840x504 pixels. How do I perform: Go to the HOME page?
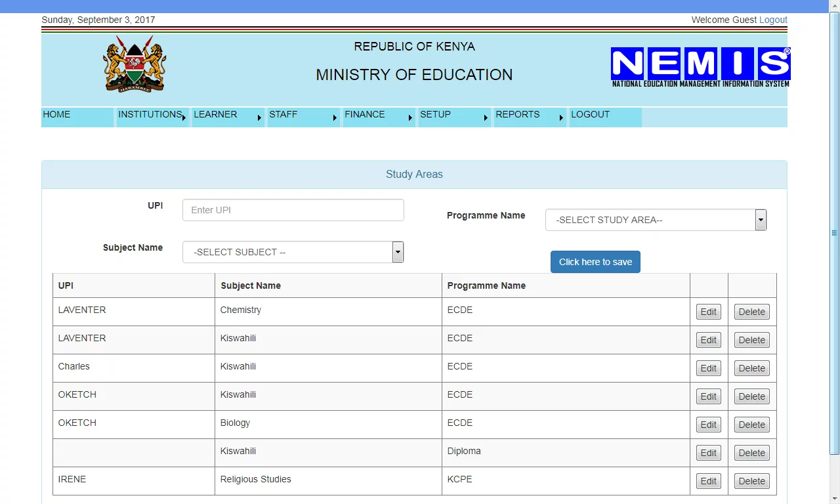[77, 115]
